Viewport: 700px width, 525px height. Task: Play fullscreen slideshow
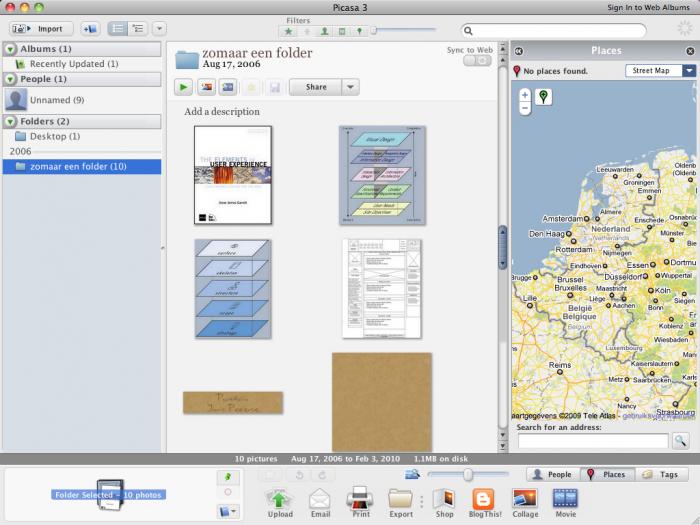coord(183,87)
